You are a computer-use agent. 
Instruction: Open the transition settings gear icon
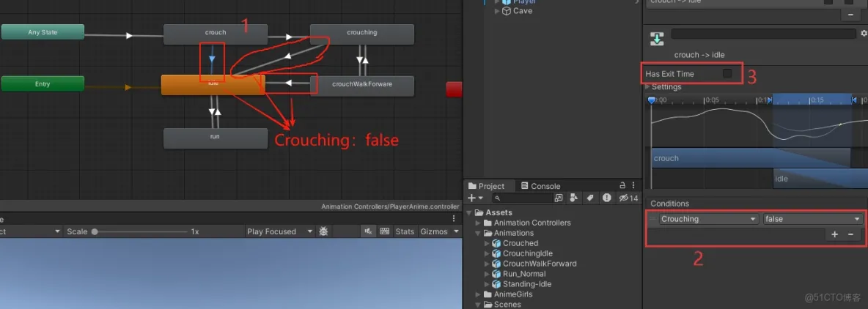864,34
